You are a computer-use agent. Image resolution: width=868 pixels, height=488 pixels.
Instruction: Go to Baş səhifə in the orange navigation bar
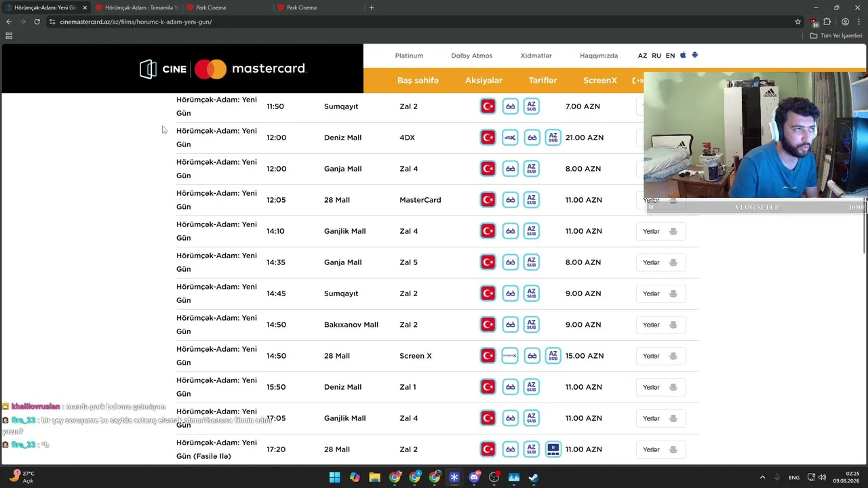[418, 81]
